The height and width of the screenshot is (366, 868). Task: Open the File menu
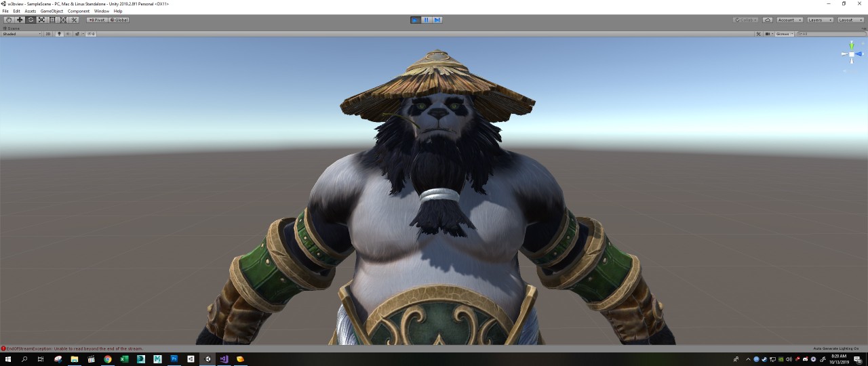click(5, 11)
